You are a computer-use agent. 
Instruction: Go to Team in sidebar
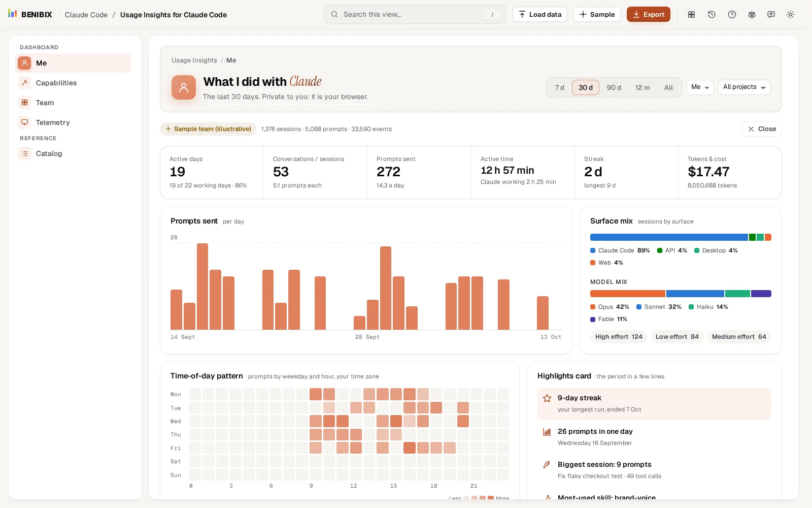coord(73,103)
